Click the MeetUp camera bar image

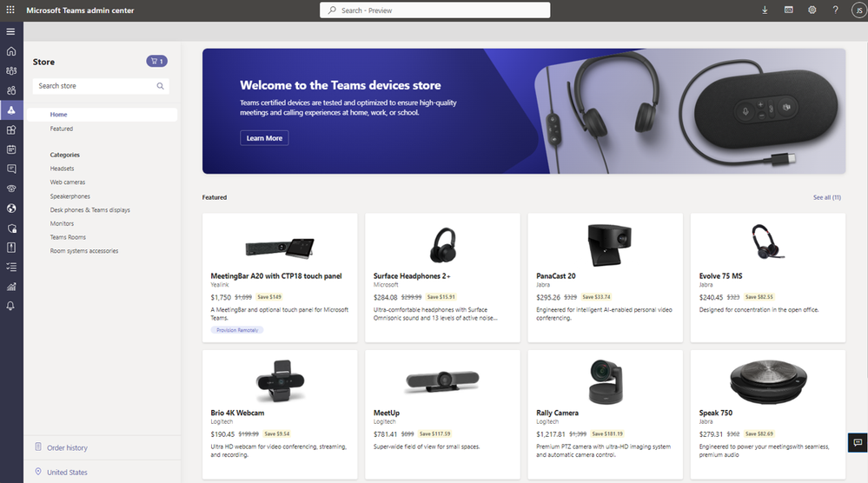(442, 381)
